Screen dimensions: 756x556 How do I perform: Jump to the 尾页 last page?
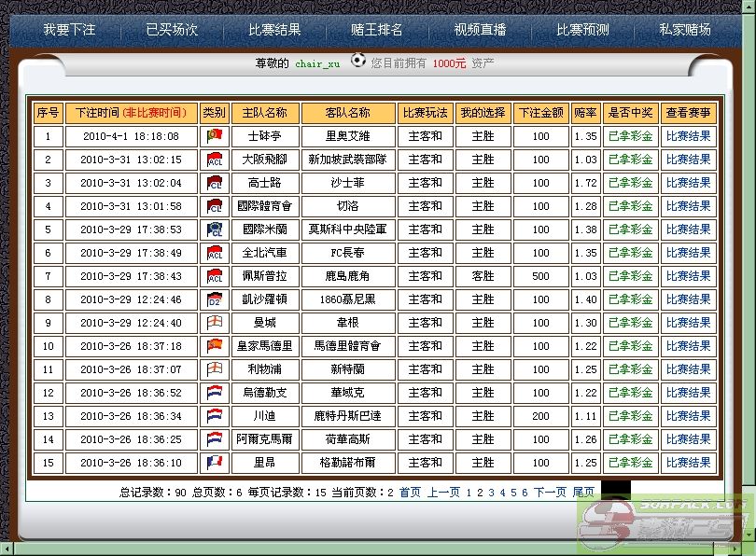click(583, 493)
